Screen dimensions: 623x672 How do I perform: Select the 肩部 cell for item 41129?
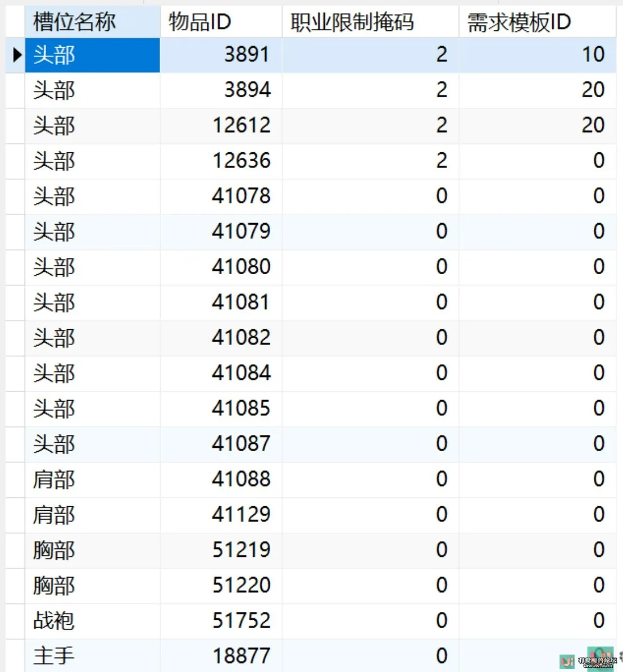click(93, 515)
